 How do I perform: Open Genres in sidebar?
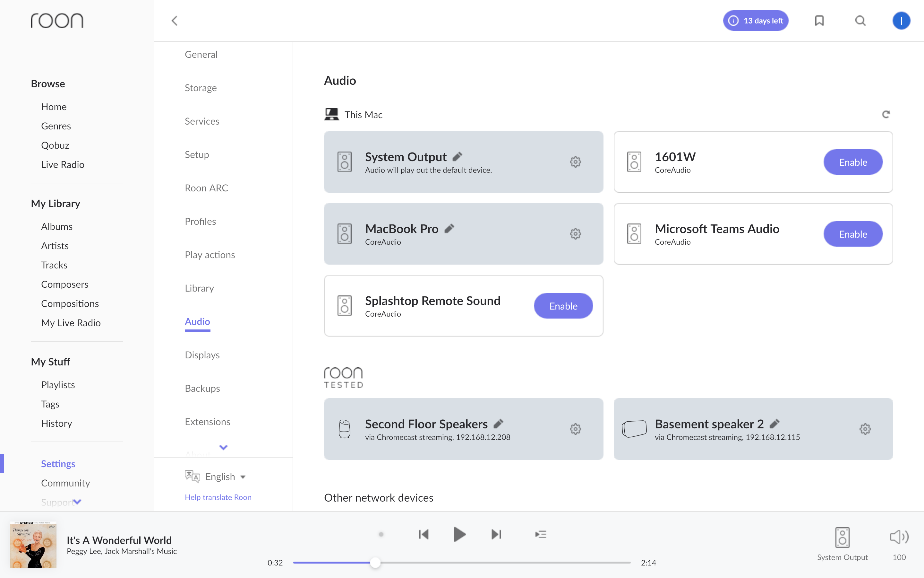point(56,126)
